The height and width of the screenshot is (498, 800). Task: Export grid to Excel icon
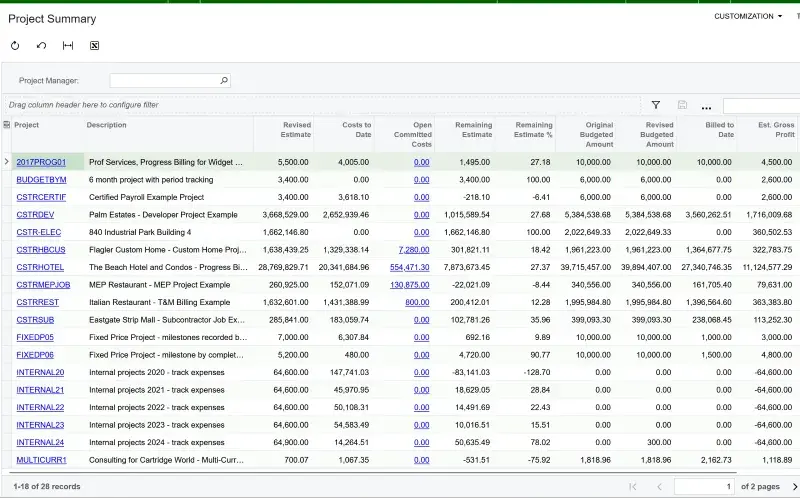(94, 45)
